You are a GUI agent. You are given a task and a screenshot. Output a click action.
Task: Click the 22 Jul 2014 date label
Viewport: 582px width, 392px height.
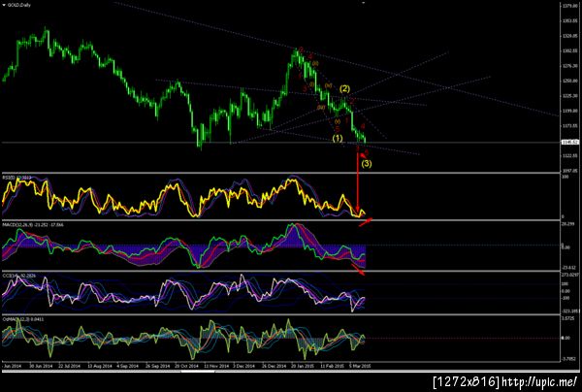(70, 366)
